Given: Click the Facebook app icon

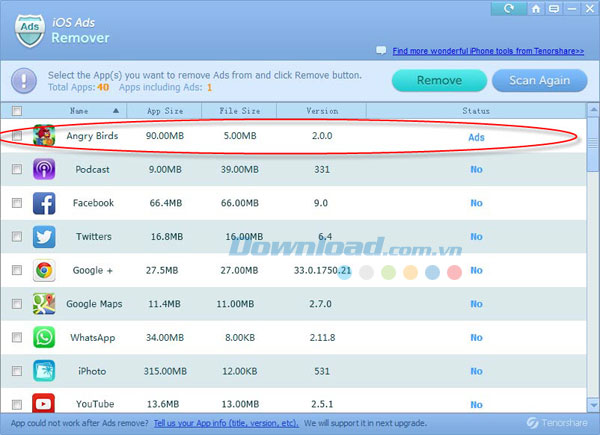Looking at the screenshot, I should [x=44, y=203].
